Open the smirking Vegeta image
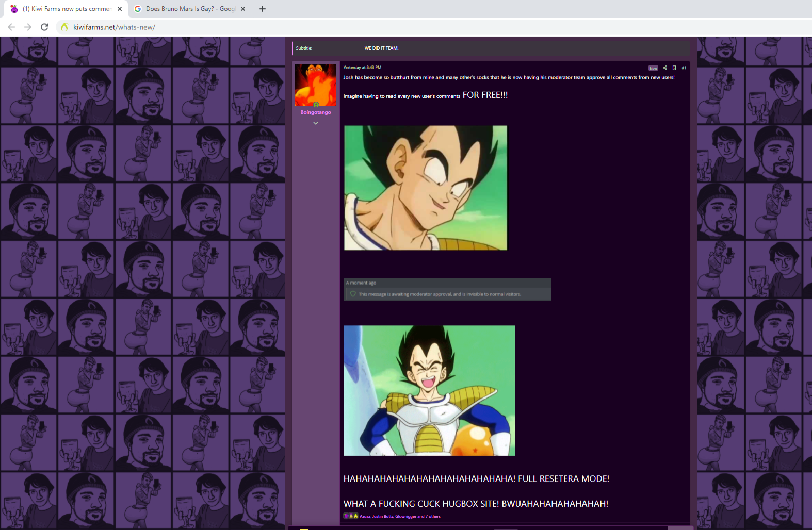The width and height of the screenshot is (812, 530). 426,188
